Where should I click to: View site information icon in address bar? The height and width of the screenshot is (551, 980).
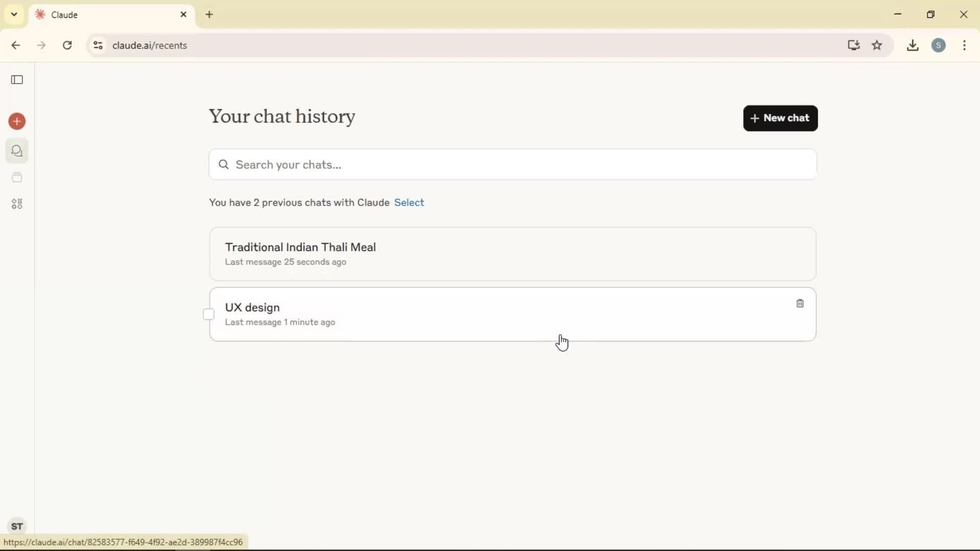coord(98,45)
